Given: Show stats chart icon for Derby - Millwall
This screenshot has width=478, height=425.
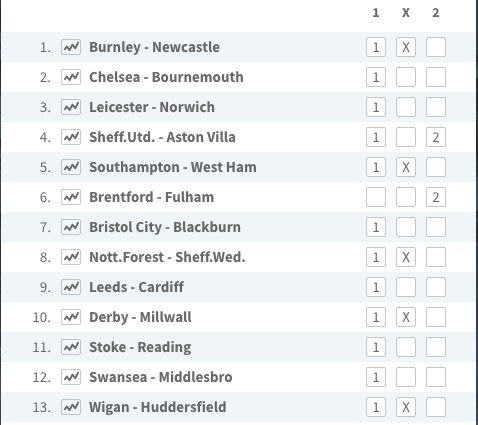Looking at the screenshot, I should click(x=71, y=317).
